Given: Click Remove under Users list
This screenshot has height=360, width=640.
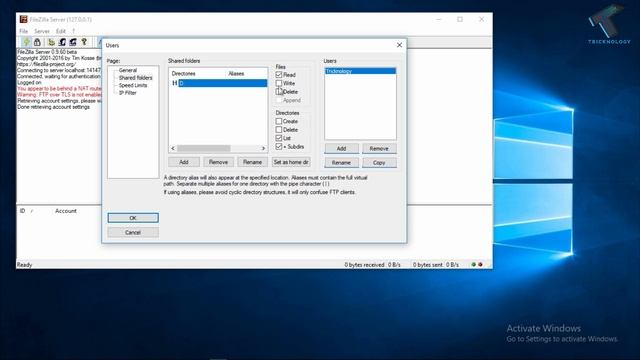Looking at the screenshot, I should [379, 149].
